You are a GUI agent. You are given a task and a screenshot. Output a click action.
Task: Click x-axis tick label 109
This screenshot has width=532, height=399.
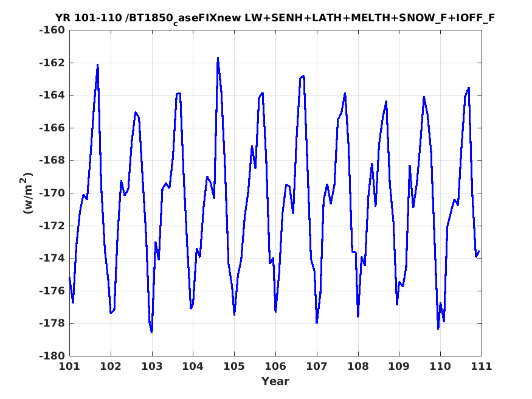click(x=399, y=366)
